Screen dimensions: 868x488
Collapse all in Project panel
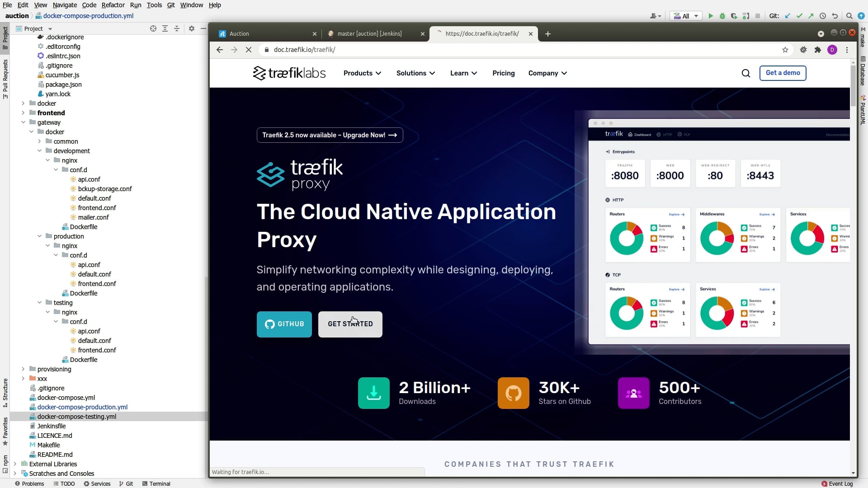pos(177,28)
